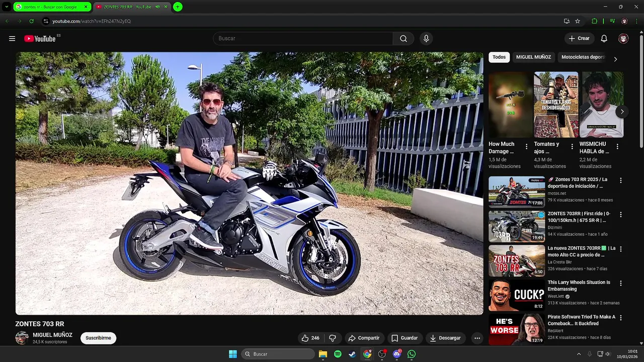Open Spotify from the Windows taskbar
644x362 pixels.
(x=338, y=354)
